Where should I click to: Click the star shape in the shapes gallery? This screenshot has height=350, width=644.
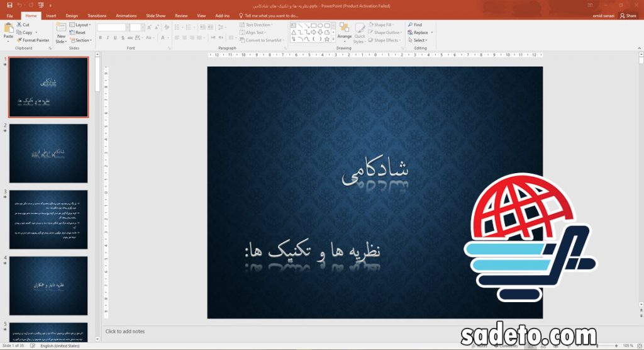tap(327, 40)
